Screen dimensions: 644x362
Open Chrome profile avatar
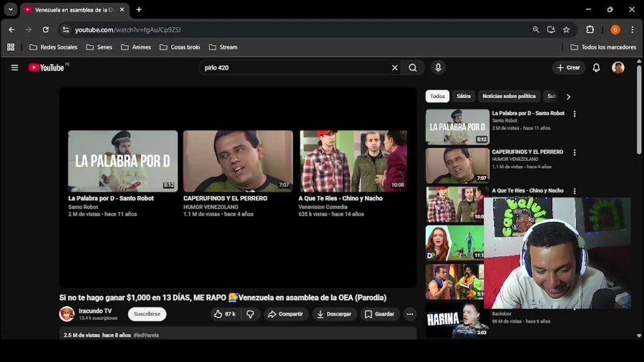tap(615, 30)
